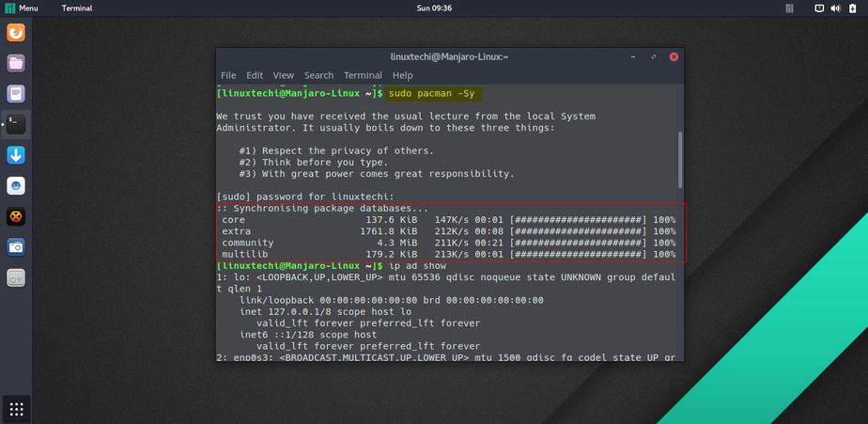Viewport: 868px width, 424px height.
Task: Click 'inet 127.0.0.1/8 scope host lo' line
Action: [x=325, y=312]
